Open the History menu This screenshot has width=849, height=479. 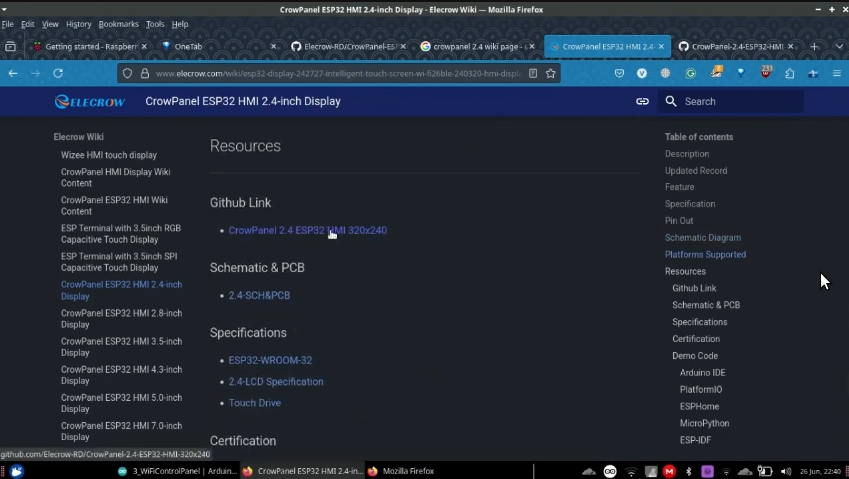point(79,24)
